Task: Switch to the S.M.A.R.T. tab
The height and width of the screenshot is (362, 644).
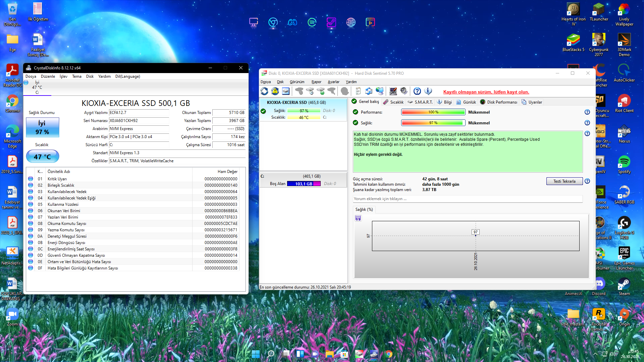Action: pos(420,102)
